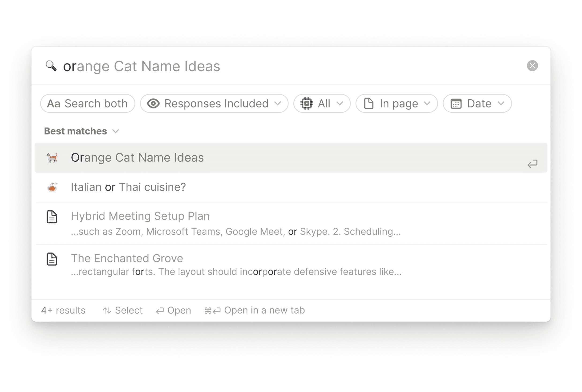The width and height of the screenshot is (582, 392).
Task: Click the spaghetti emoji icon
Action: (x=52, y=187)
